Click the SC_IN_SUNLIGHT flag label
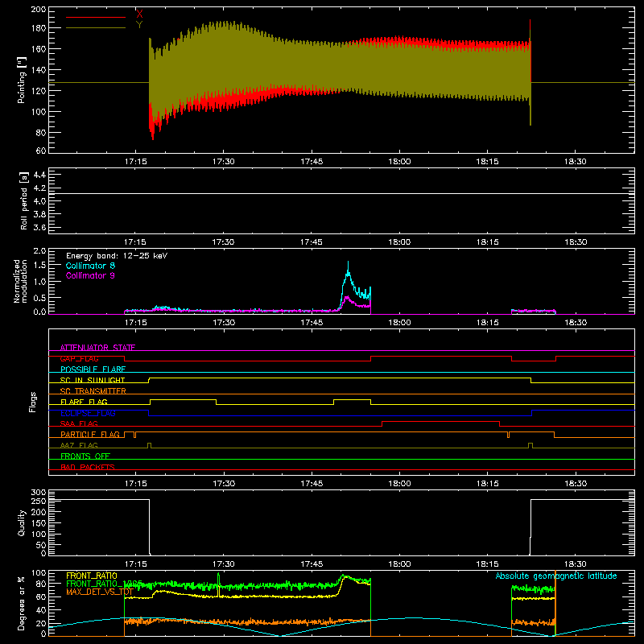This screenshot has height=644, width=644. pos(93,380)
